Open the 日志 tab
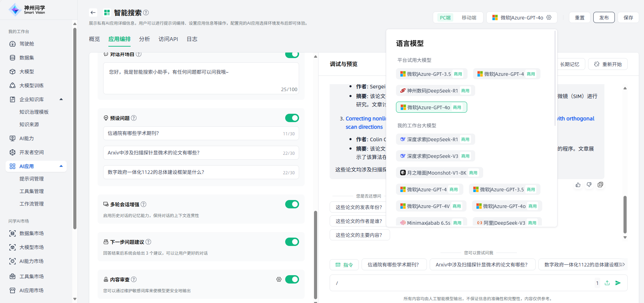The height and width of the screenshot is (303, 644). (x=192, y=39)
